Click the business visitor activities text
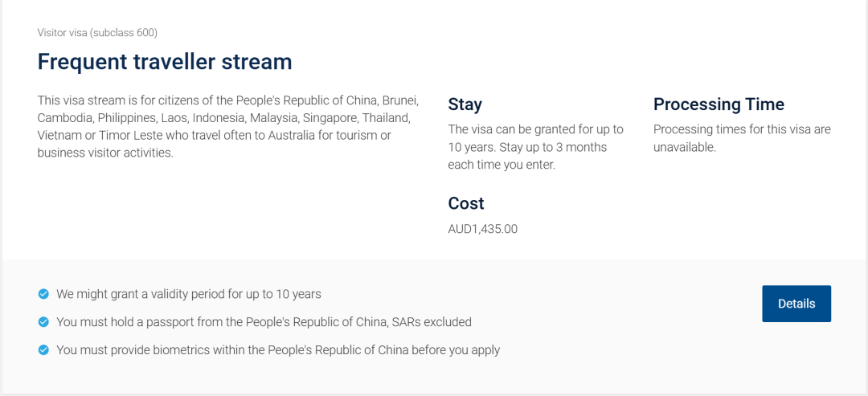868x396 pixels. (x=105, y=153)
